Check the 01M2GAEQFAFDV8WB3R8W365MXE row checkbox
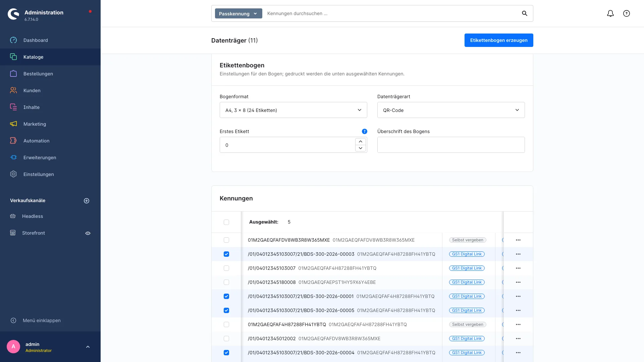This screenshot has width=644, height=362. tap(226, 240)
